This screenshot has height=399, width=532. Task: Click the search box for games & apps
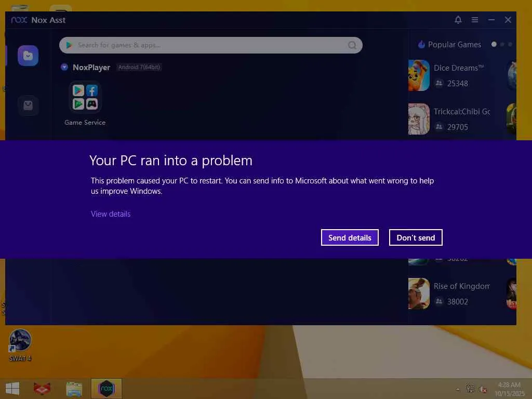coord(211,45)
